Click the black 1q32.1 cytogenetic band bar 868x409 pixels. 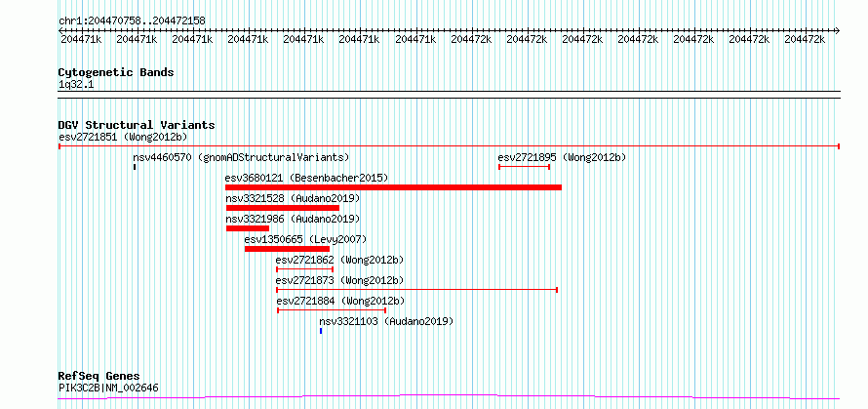[x=449, y=95]
